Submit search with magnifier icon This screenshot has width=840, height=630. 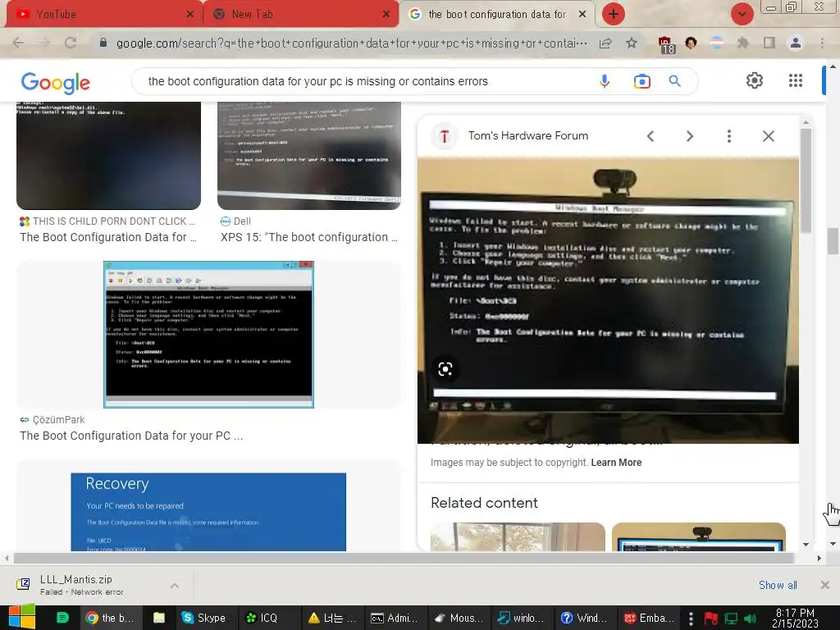[675, 81]
